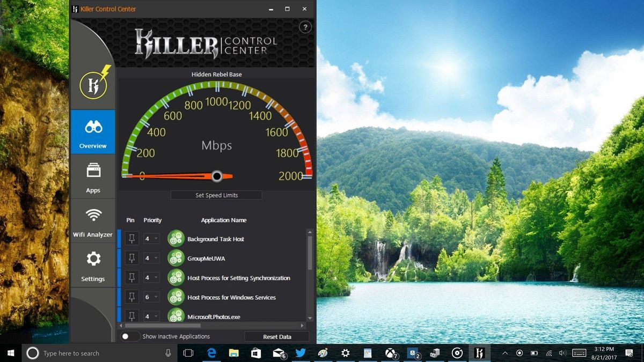The width and height of the screenshot is (644, 362).
Task: Open Twitter from the taskbar
Action: tap(301, 353)
